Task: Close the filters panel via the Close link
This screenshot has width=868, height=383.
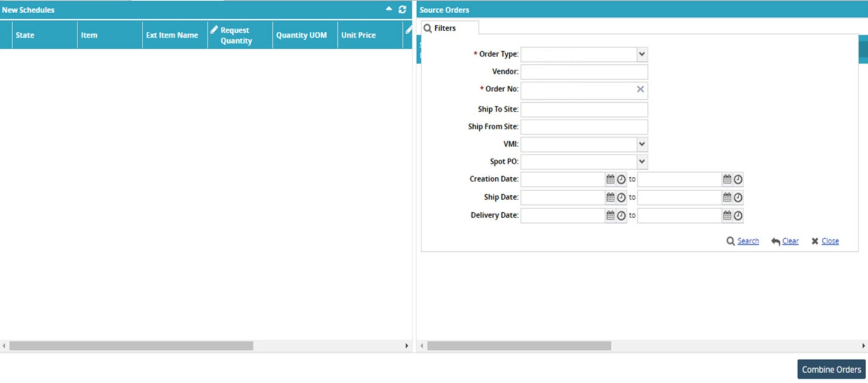Action: pyautogui.click(x=830, y=241)
